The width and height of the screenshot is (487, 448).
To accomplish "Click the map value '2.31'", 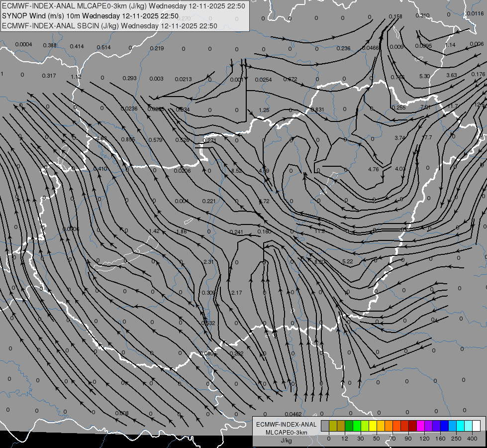I will tap(208, 262).
